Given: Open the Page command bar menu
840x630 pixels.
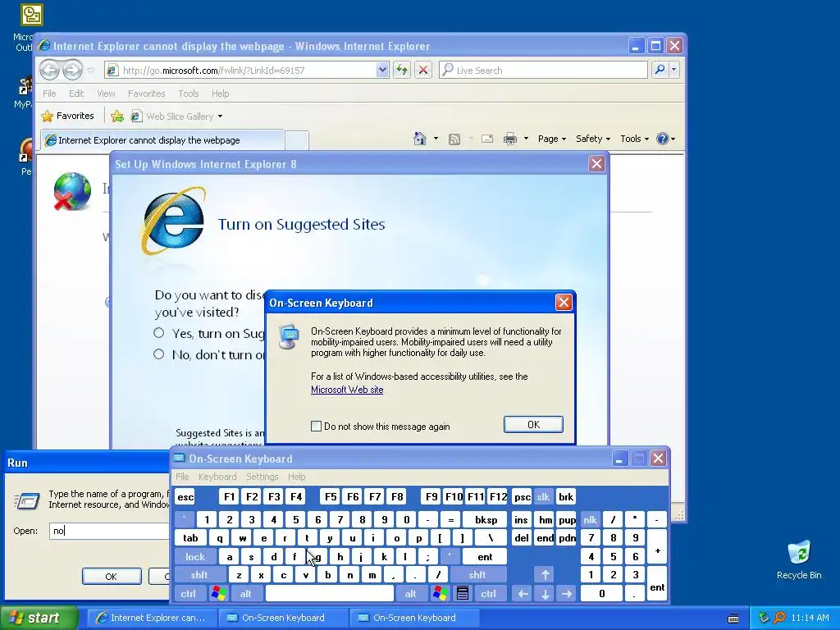Looking at the screenshot, I should 552,139.
